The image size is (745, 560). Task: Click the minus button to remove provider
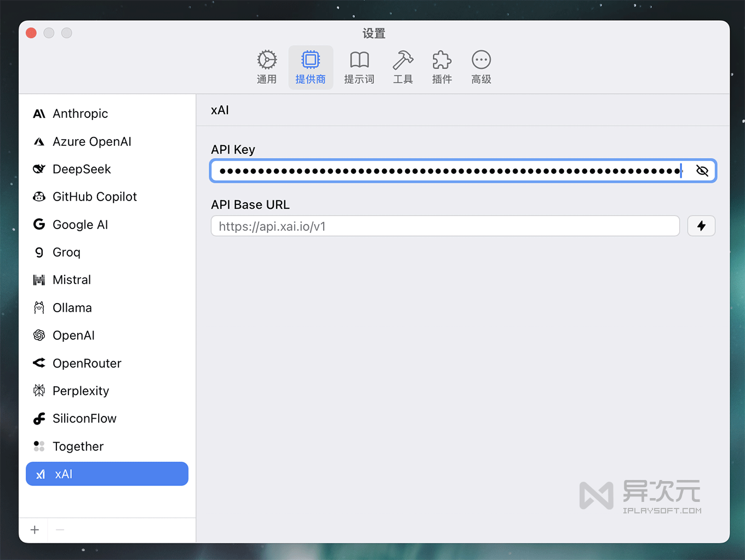tap(60, 530)
